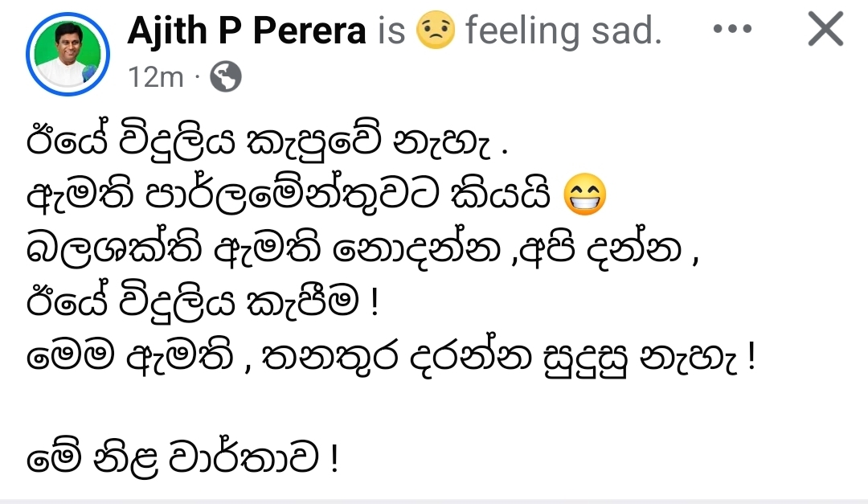
Task: Click the Ajith P Perera name link
Action: point(247,31)
